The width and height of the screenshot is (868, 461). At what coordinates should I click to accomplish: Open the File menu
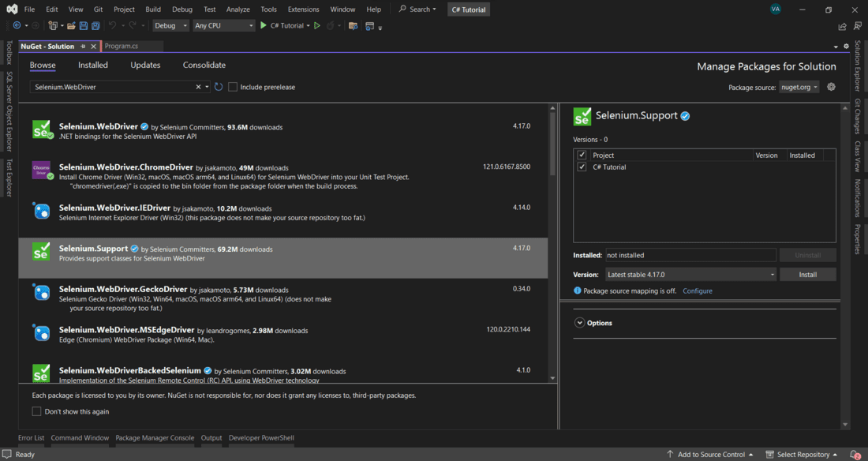tap(29, 9)
